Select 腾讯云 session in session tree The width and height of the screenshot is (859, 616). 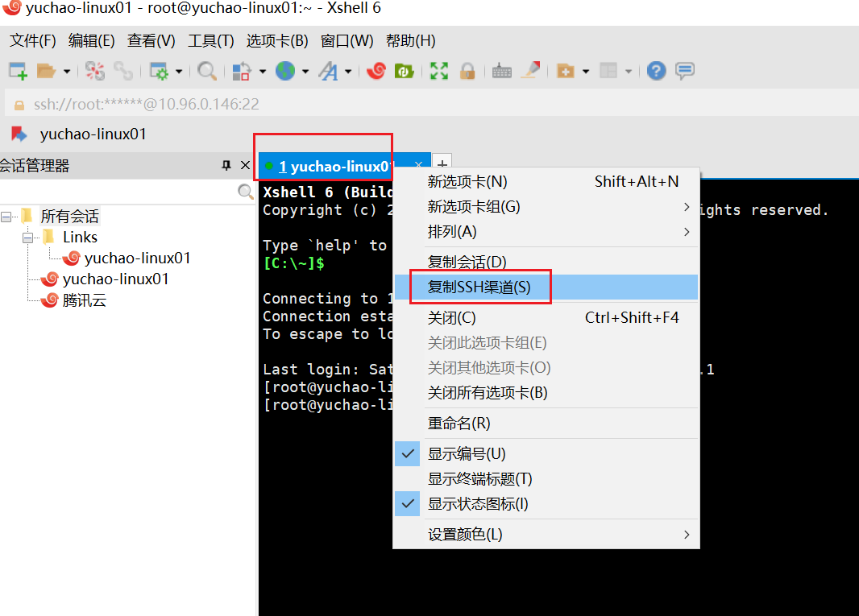pyautogui.click(x=84, y=300)
